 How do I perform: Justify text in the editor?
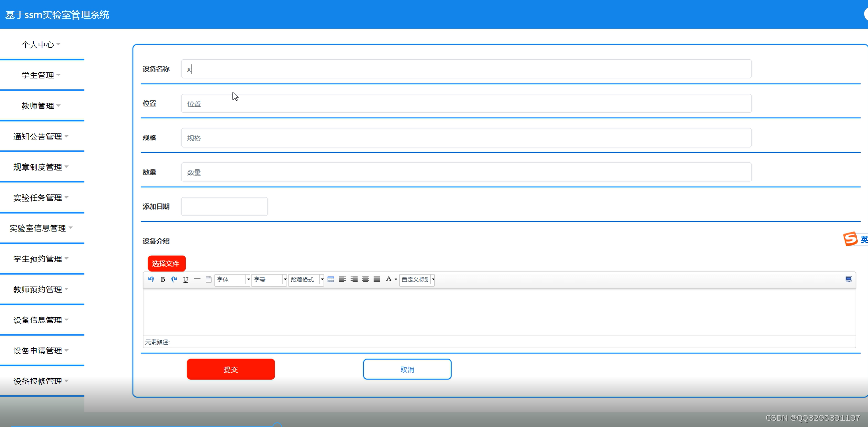377,279
